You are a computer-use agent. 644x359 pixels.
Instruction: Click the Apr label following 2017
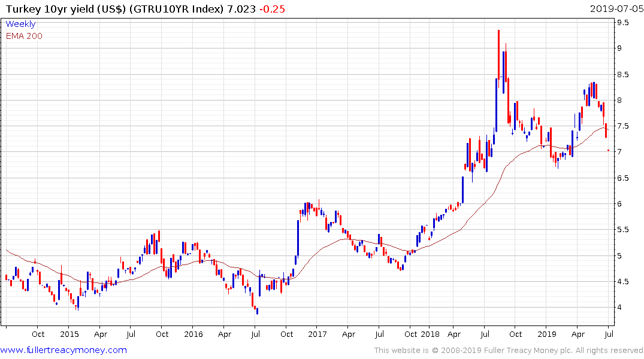(349, 334)
